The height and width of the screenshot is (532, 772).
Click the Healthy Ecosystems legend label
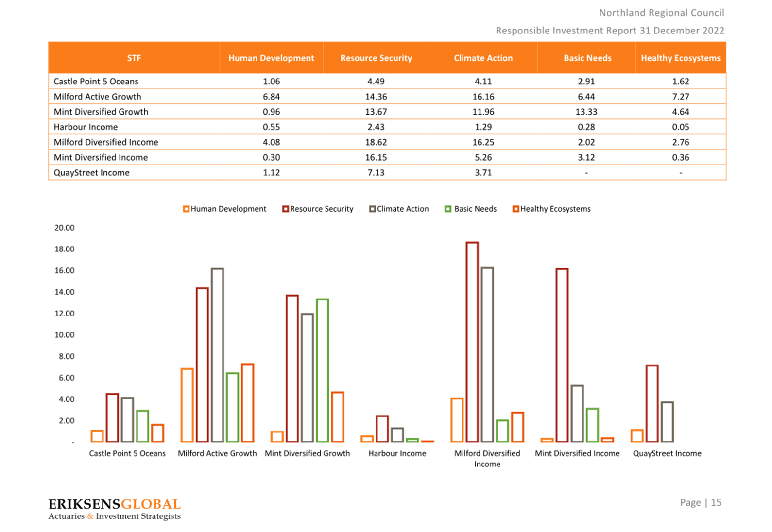(555, 209)
